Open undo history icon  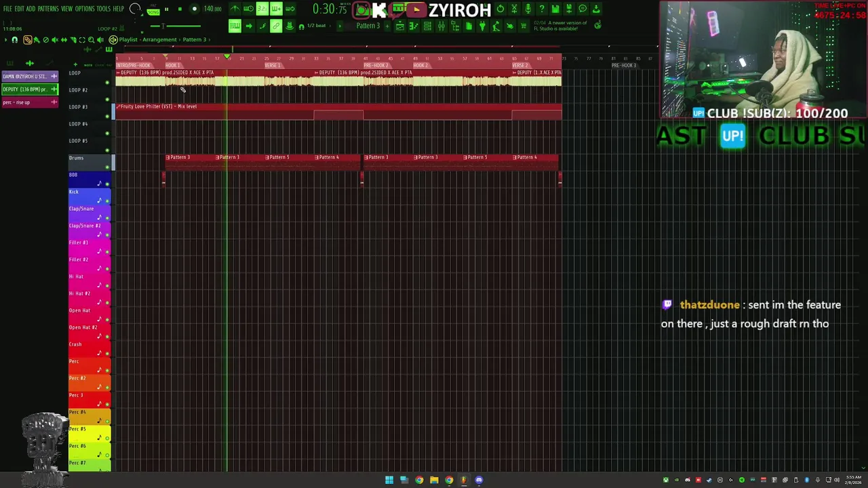pos(500,9)
